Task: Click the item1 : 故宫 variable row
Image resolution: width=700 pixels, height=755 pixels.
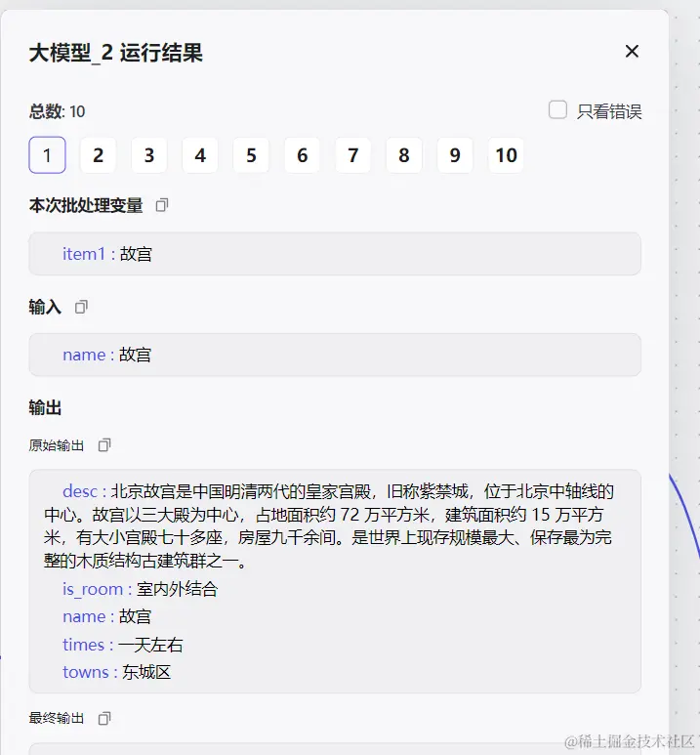Action: [x=335, y=254]
